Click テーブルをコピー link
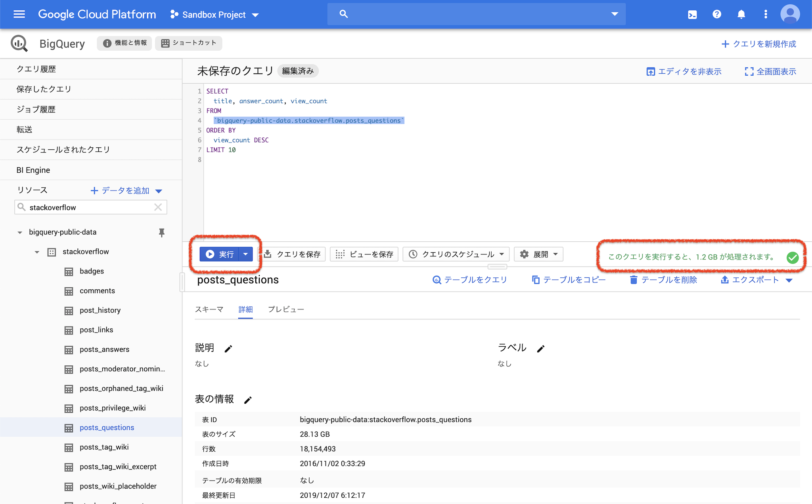This screenshot has height=504, width=812. click(569, 280)
